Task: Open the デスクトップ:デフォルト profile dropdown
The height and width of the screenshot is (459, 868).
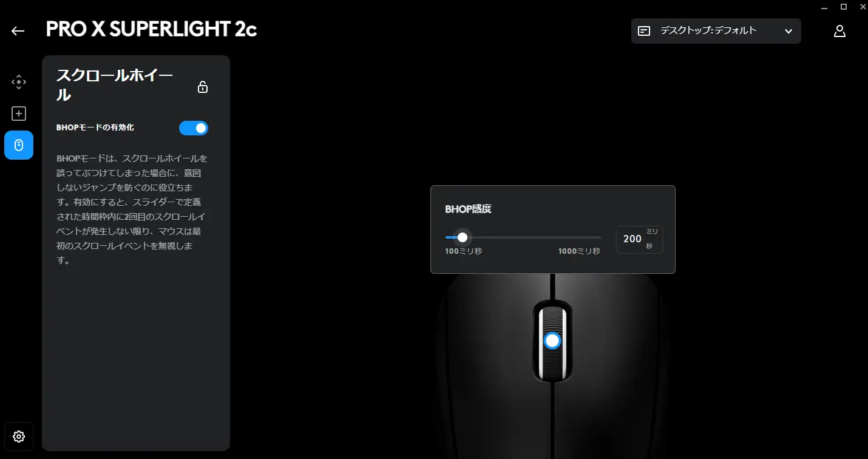Action: click(716, 31)
